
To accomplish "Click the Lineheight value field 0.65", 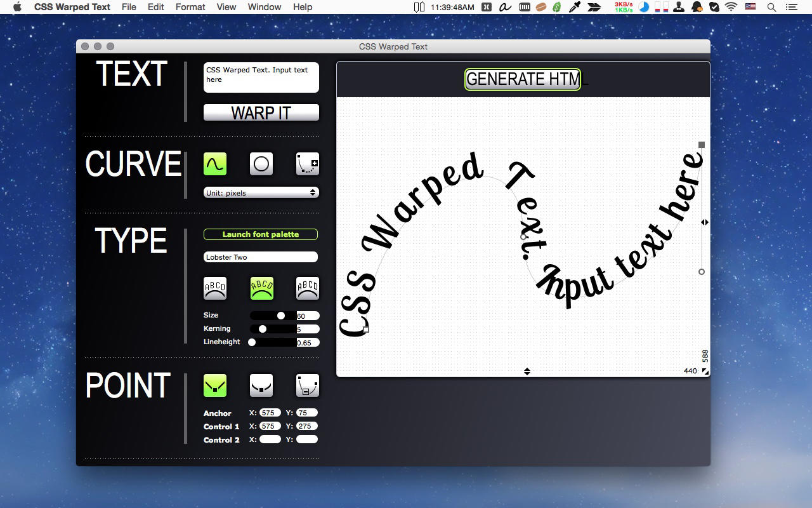I will (308, 342).
